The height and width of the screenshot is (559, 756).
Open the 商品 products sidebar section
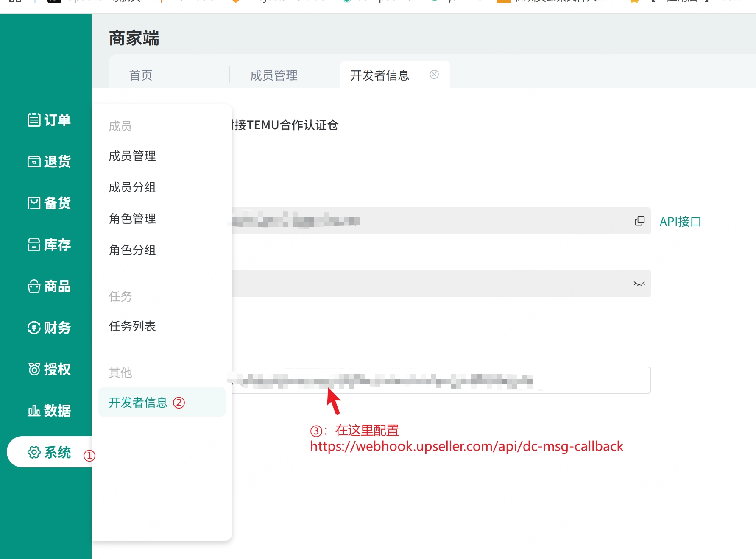click(49, 286)
